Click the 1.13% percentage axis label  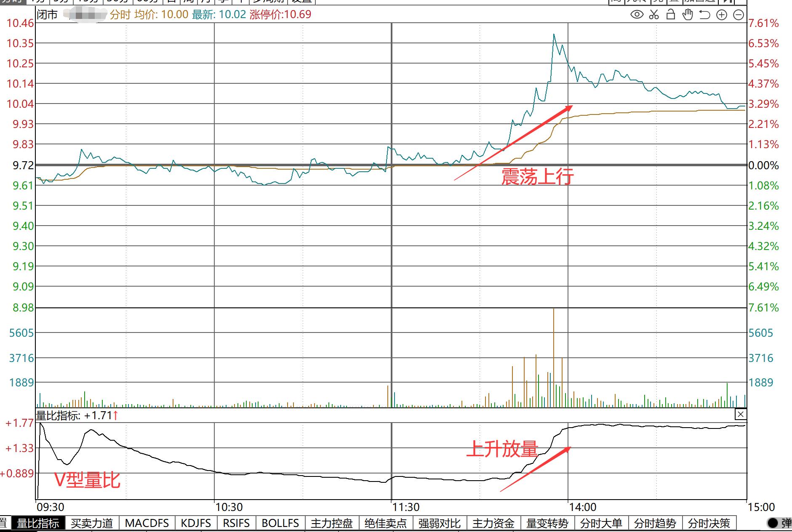[764, 144]
